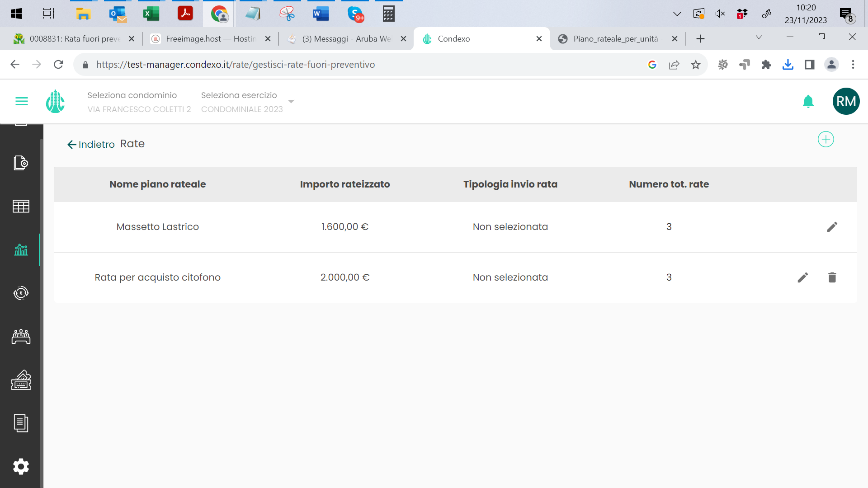Click Tipologia invio rata column header
The height and width of the screenshot is (488, 868).
pyautogui.click(x=510, y=184)
